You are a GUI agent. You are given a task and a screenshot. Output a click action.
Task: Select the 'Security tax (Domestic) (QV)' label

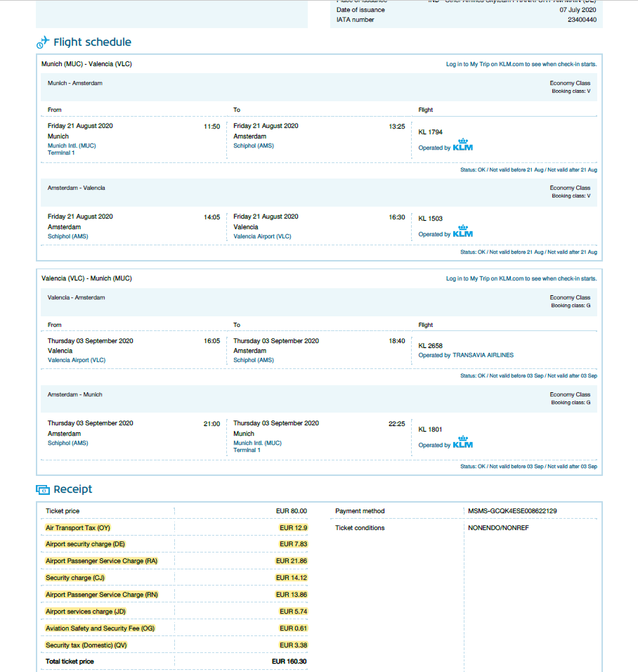click(86, 645)
